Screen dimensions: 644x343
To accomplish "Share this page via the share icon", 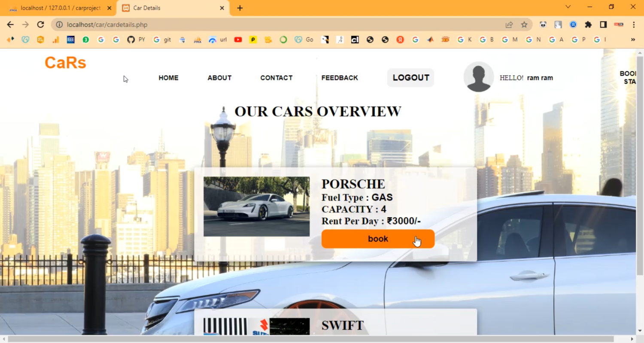I will 509,24.
